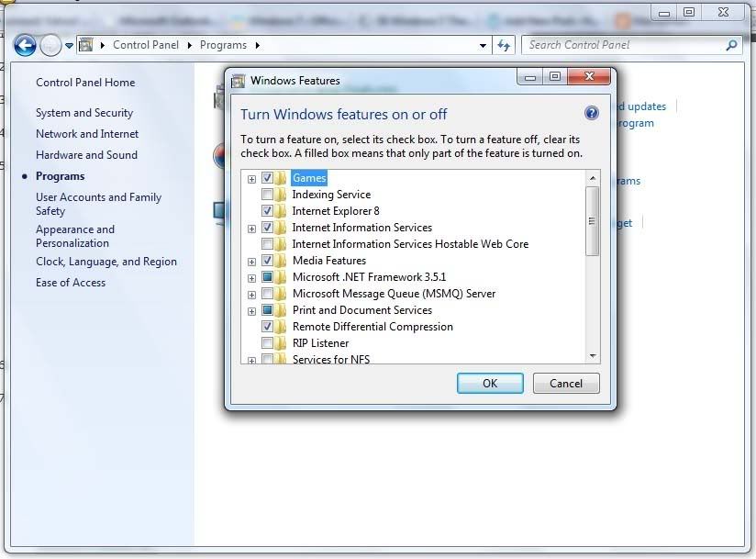Click the search magnifier icon
Viewport: 756px width, 559px height.
[x=731, y=45]
